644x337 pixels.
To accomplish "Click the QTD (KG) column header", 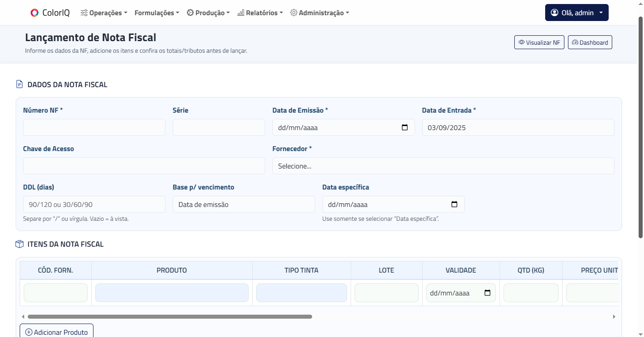I will coord(531,270).
